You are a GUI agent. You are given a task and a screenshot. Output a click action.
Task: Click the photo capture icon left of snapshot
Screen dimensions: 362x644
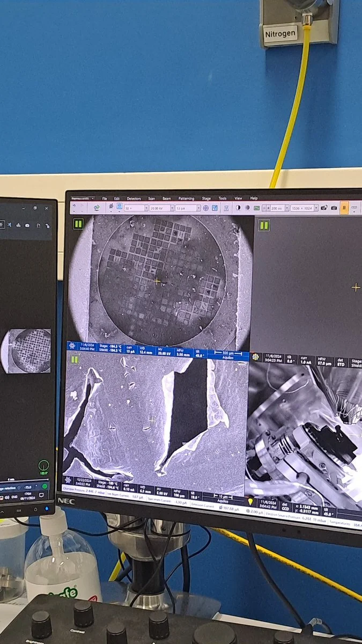click(324, 208)
